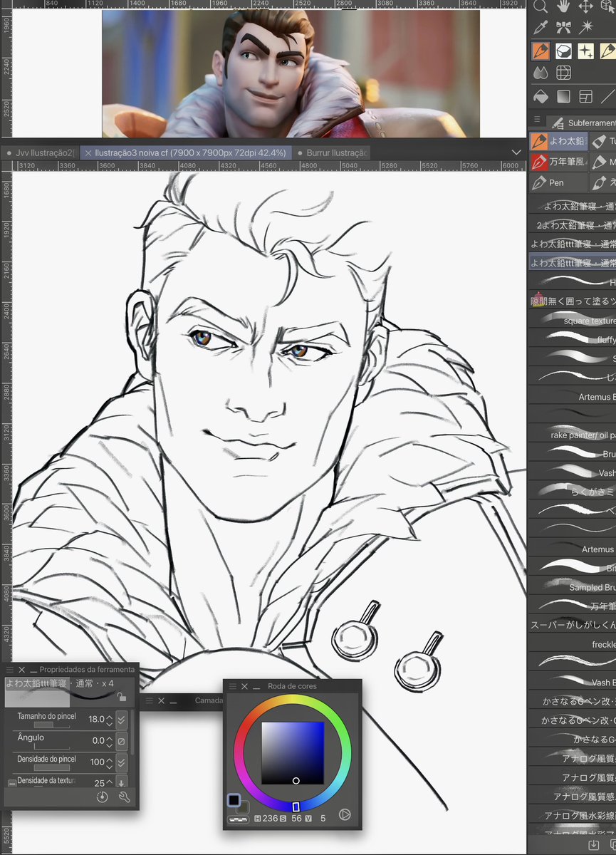Choose the Pen tool group
616x855 pixels.
pos(558,182)
